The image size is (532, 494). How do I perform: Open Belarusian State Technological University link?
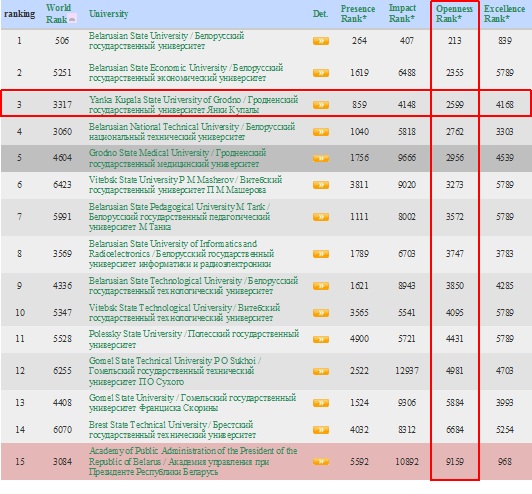(x=193, y=286)
